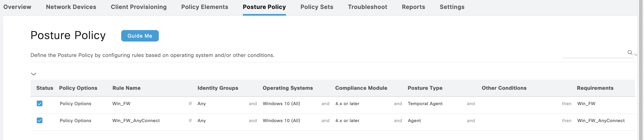Click Policy Options for the Win_FW rule

tap(75, 104)
